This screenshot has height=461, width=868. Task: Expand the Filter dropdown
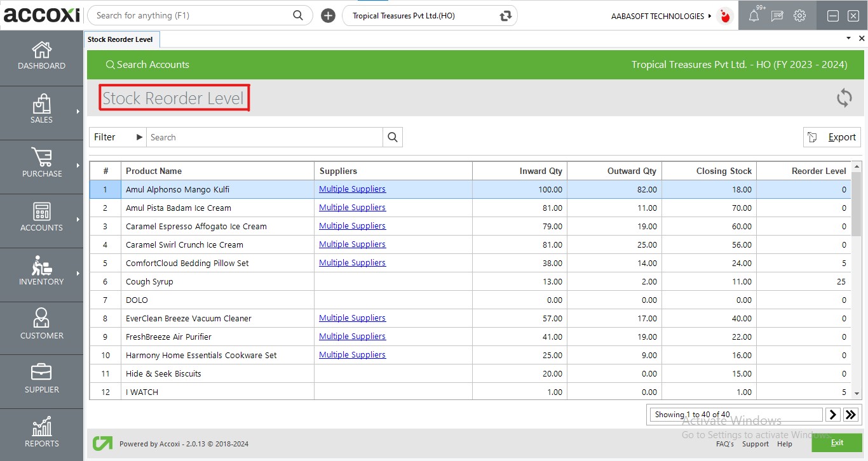pos(118,137)
